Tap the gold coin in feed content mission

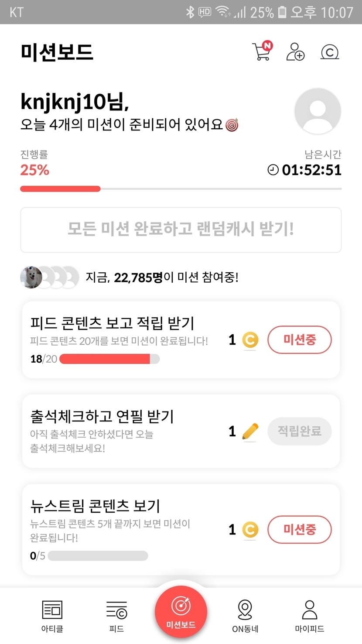pos(250,340)
